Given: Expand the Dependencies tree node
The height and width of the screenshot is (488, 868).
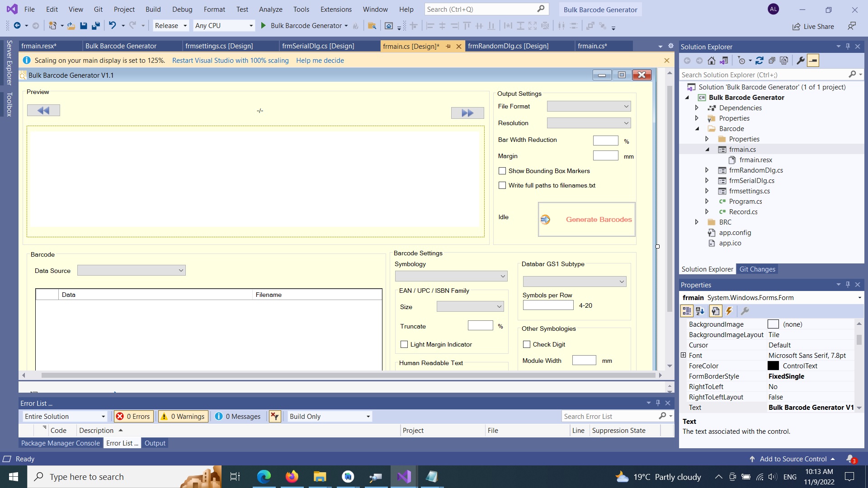Looking at the screenshot, I should point(697,108).
